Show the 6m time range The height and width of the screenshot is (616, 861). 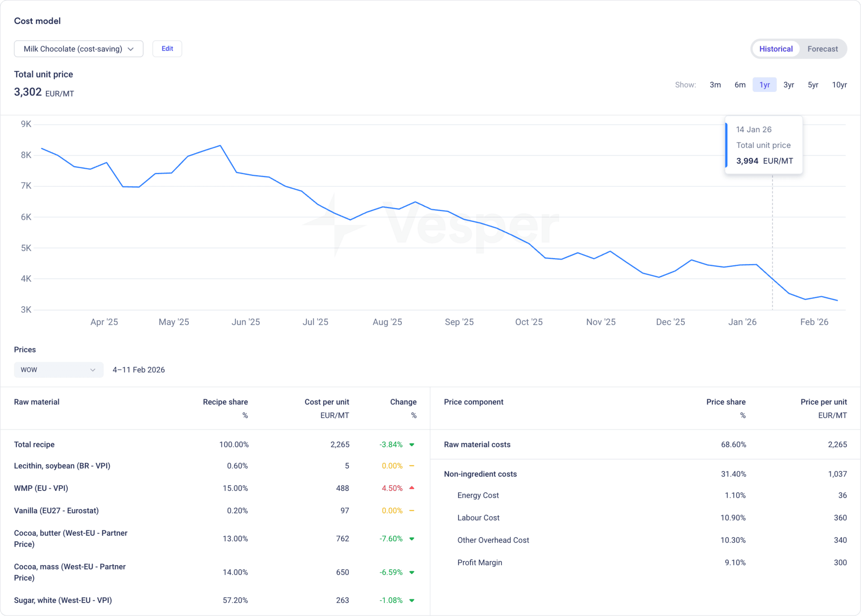[739, 85]
